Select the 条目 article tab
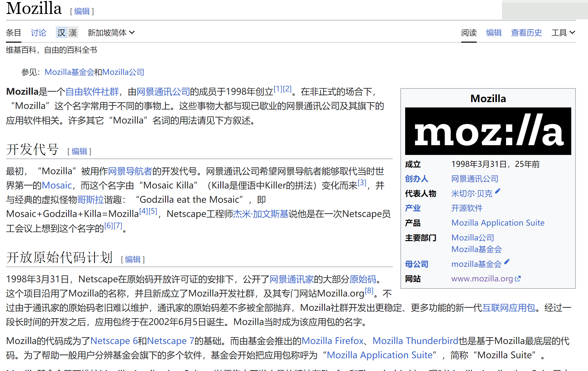This screenshot has height=371, width=588. tap(13, 33)
